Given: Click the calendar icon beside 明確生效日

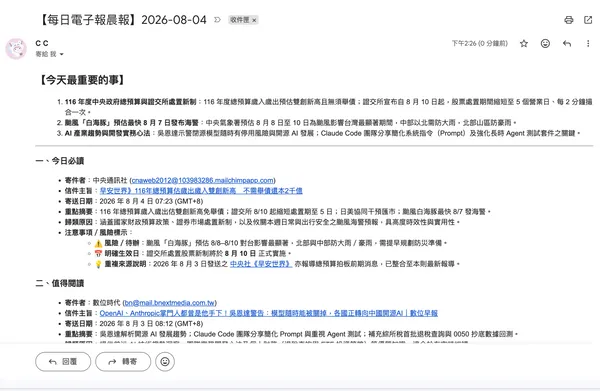Looking at the screenshot, I should [98, 254].
